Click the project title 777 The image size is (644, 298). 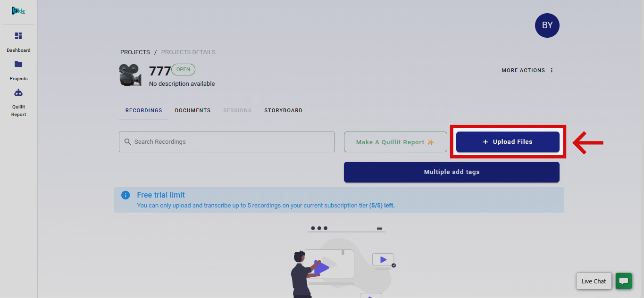point(159,71)
